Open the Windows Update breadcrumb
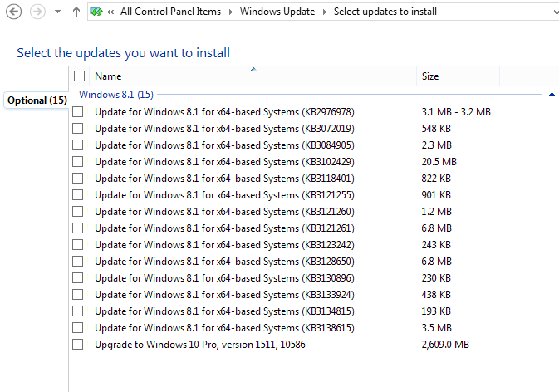 coord(277,12)
